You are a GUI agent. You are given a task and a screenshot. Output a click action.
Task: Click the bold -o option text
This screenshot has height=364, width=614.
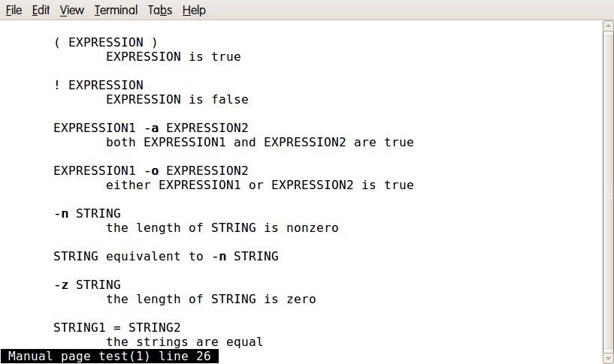[x=151, y=171]
